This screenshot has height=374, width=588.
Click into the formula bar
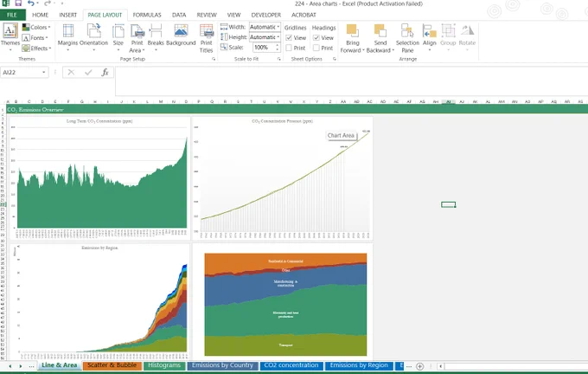[x=351, y=81]
